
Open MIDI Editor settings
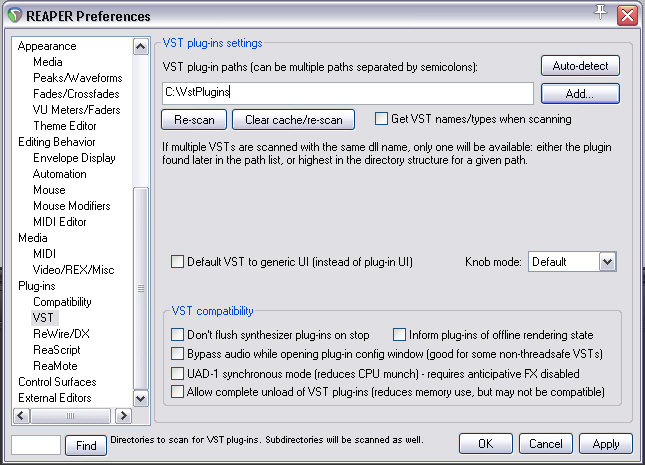point(60,222)
